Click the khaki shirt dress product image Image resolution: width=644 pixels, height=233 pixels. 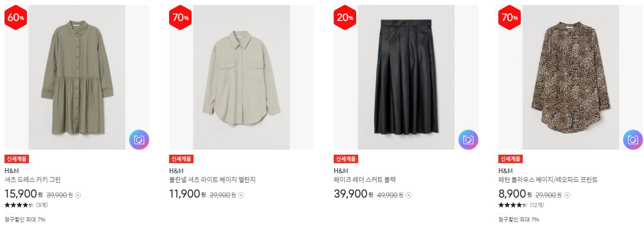pyautogui.click(x=77, y=77)
